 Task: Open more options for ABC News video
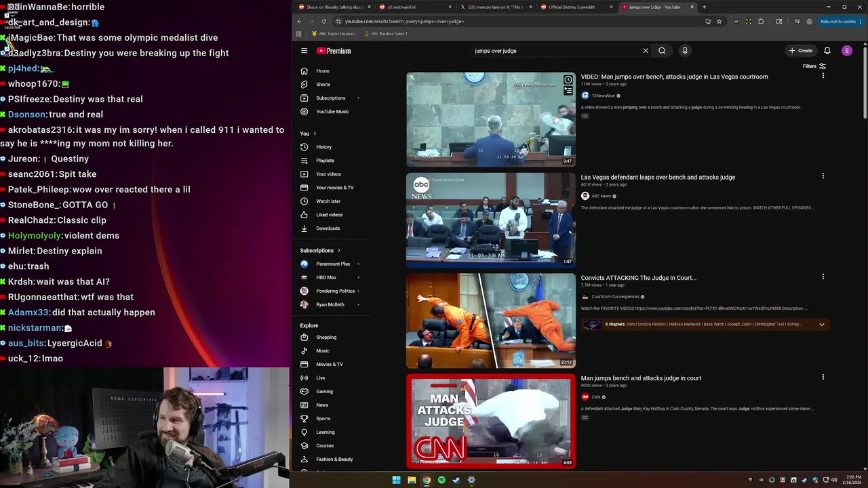[823, 176]
